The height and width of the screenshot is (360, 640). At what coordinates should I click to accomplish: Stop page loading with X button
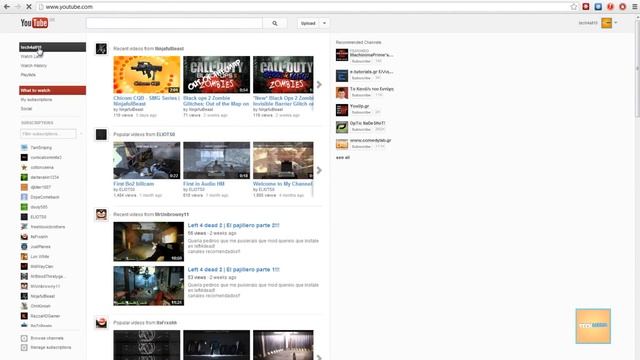(x=29, y=7)
